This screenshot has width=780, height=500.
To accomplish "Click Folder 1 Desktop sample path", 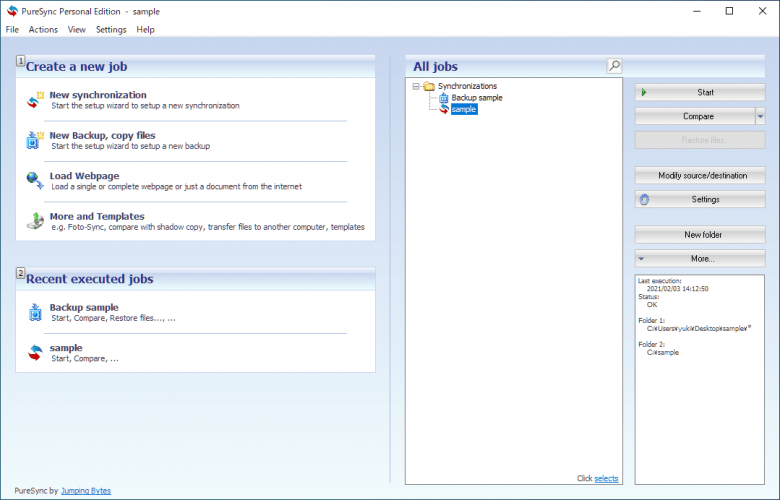I will point(699,328).
